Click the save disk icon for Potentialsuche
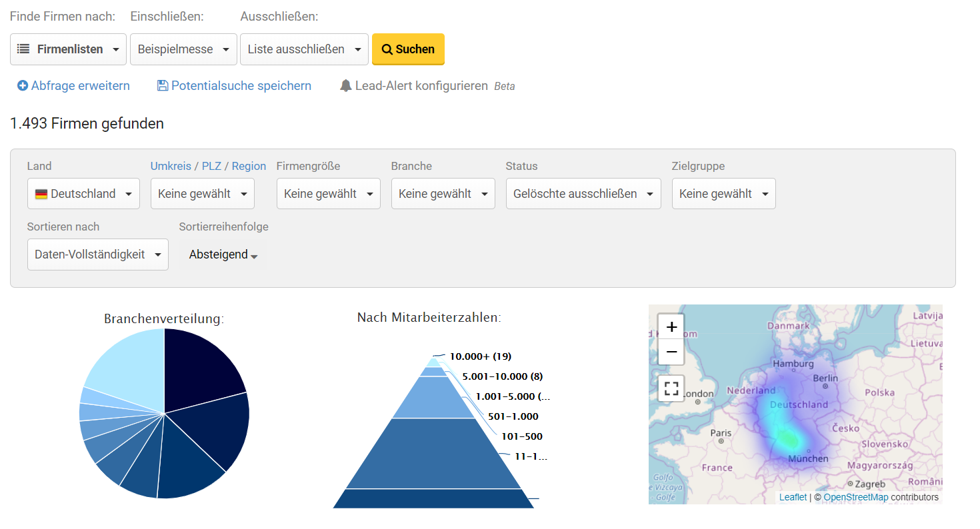980x529 pixels. [x=163, y=86]
